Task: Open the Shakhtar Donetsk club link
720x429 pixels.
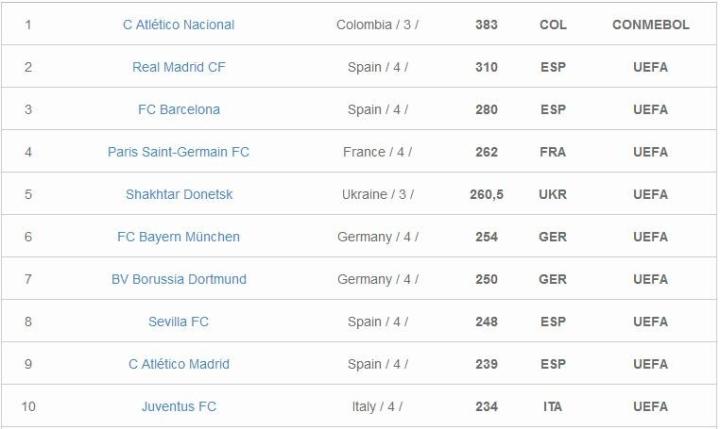Action: [x=178, y=194]
